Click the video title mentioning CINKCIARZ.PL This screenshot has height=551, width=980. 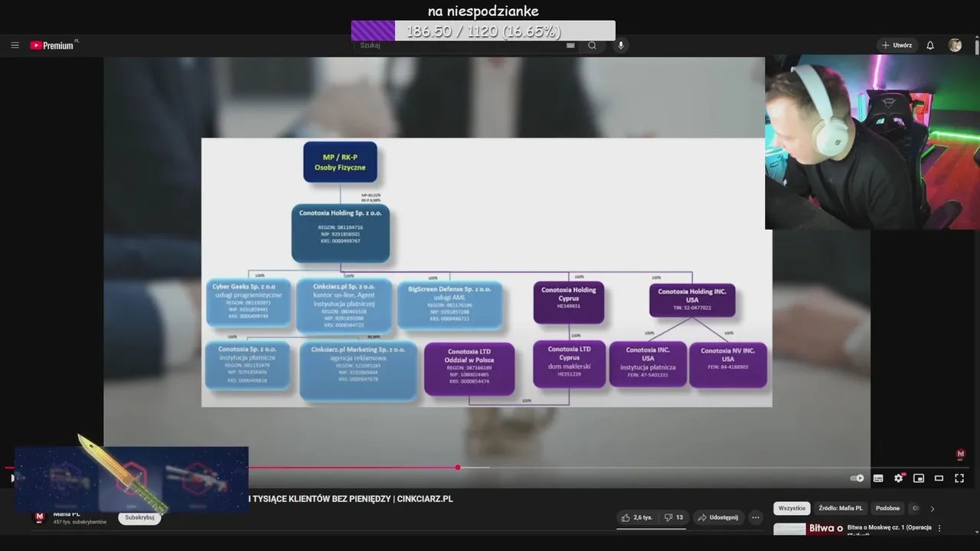pyautogui.click(x=350, y=499)
